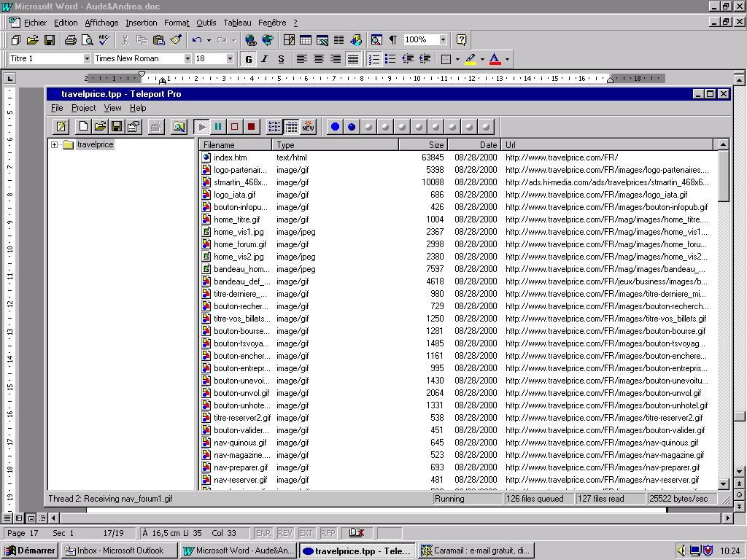Undo the last action in Word
Image resolution: width=747 pixels, height=560 pixels.
pyautogui.click(x=197, y=40)
